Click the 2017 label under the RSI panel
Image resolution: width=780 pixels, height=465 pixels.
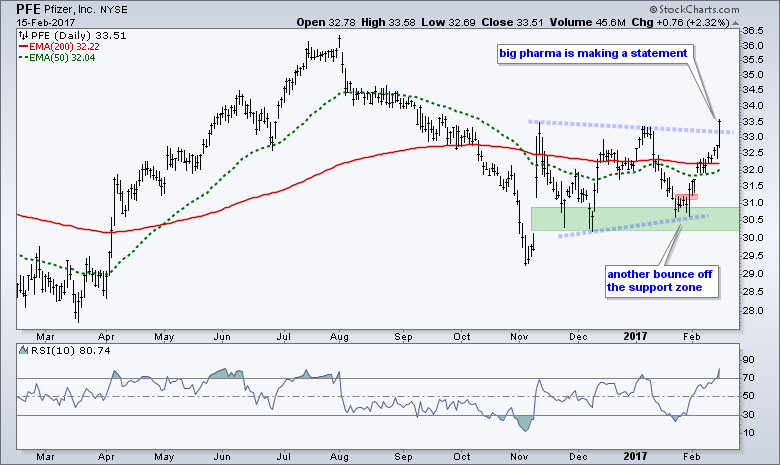635,457
